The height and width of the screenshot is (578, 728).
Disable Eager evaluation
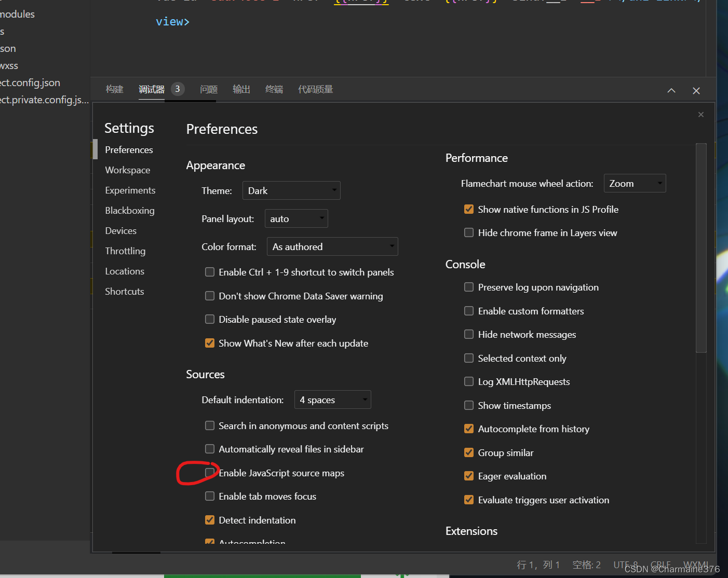469,476
